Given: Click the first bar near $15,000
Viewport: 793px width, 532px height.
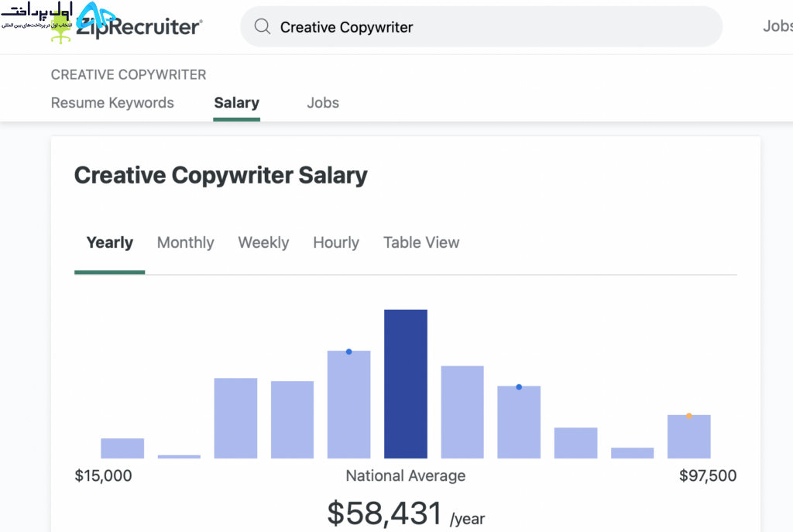Looking at the screenshot, I should (122, 448).
